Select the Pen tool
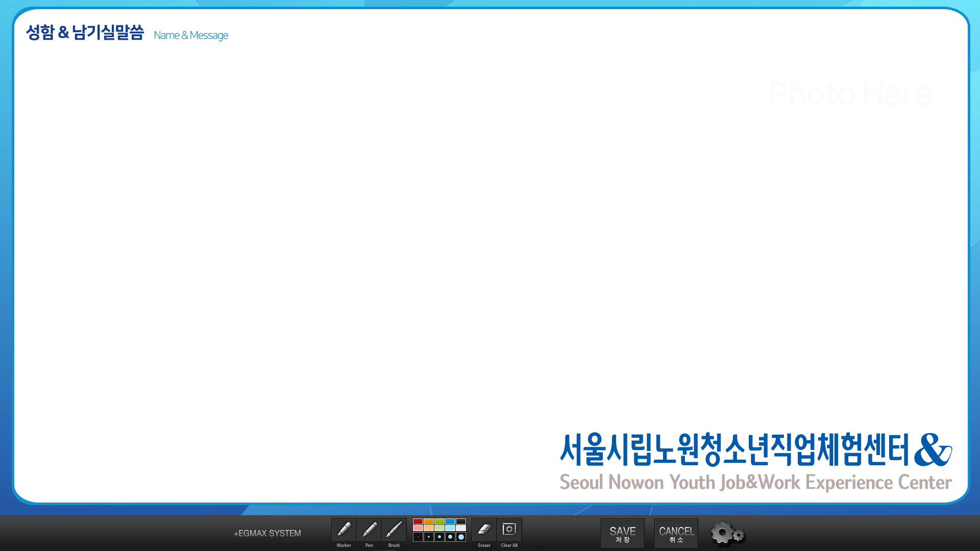 pyautogui.click(x=370, y=530)
